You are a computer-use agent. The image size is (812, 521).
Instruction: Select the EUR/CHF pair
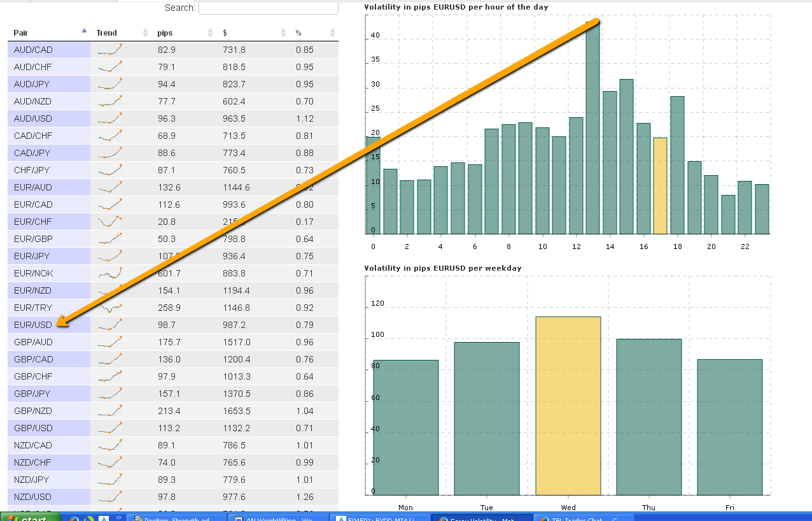[x=33, y=222]
